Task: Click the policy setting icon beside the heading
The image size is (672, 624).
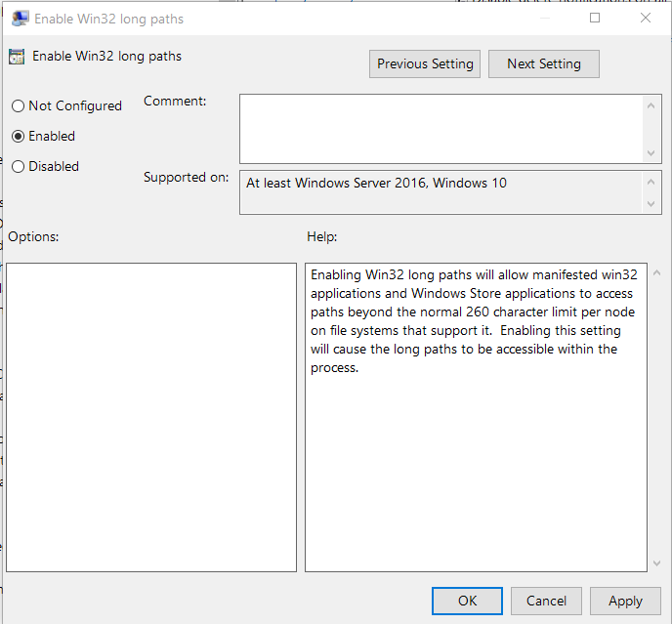Action: pos(17,57)
